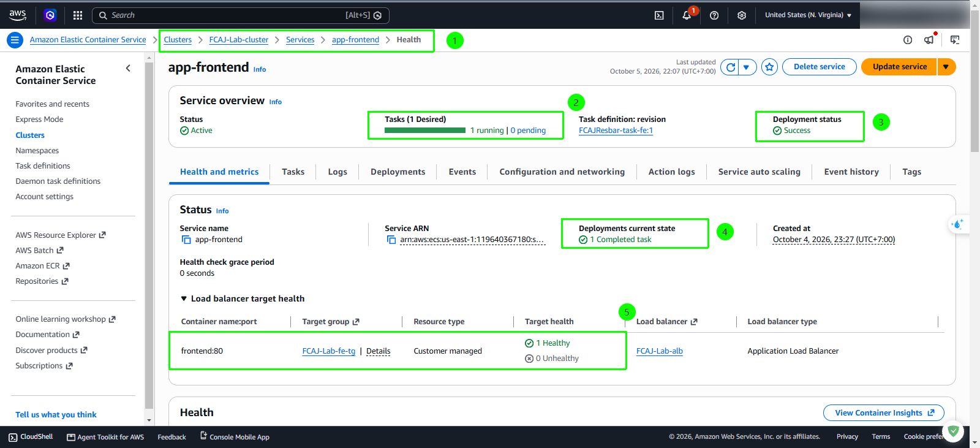Open the info panel icon top right
The width and height of the screenshot is (980, 448).
908,40
